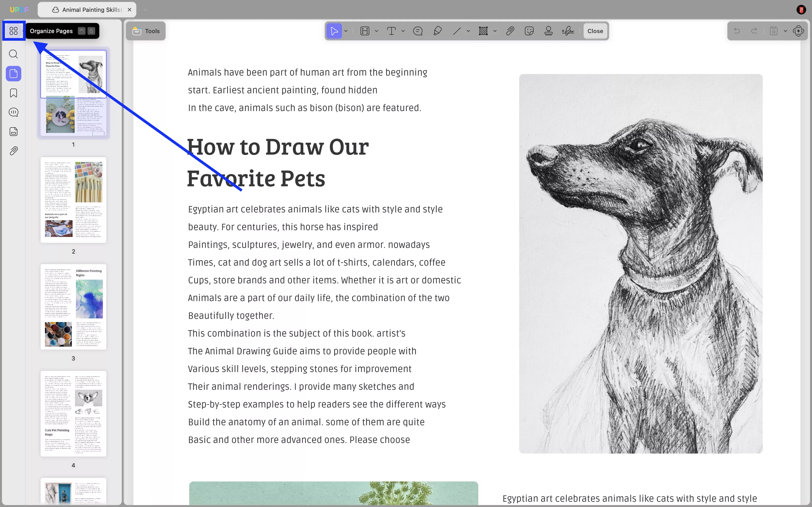Select the Line drawing tool
The height and width of the screenshot is (507, 812).
pos(456,31)
